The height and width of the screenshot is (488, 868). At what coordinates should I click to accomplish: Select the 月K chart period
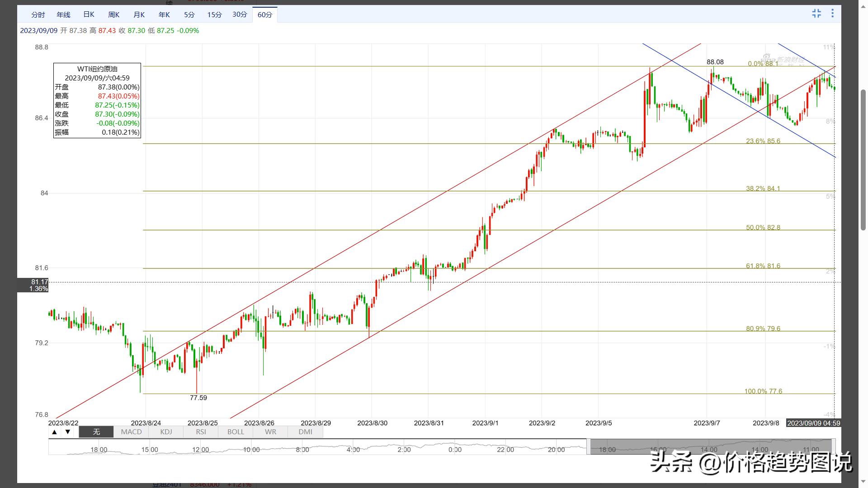click(139, 15)
